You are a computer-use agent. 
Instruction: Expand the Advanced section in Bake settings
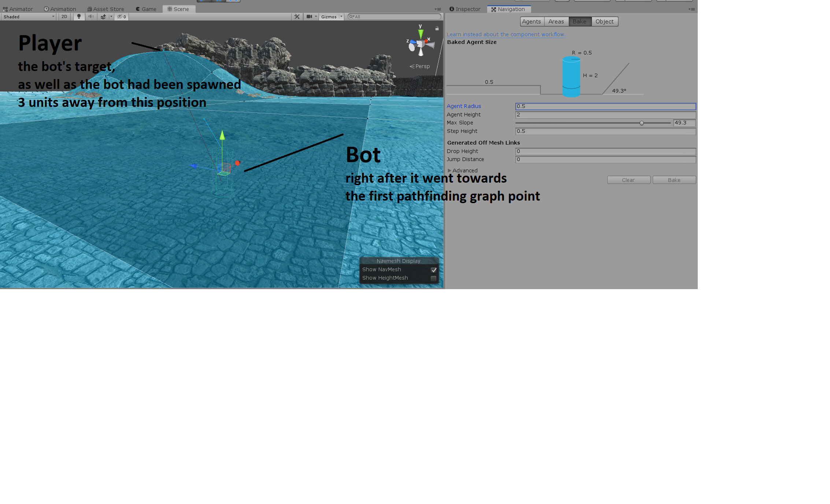click(463, 170)
